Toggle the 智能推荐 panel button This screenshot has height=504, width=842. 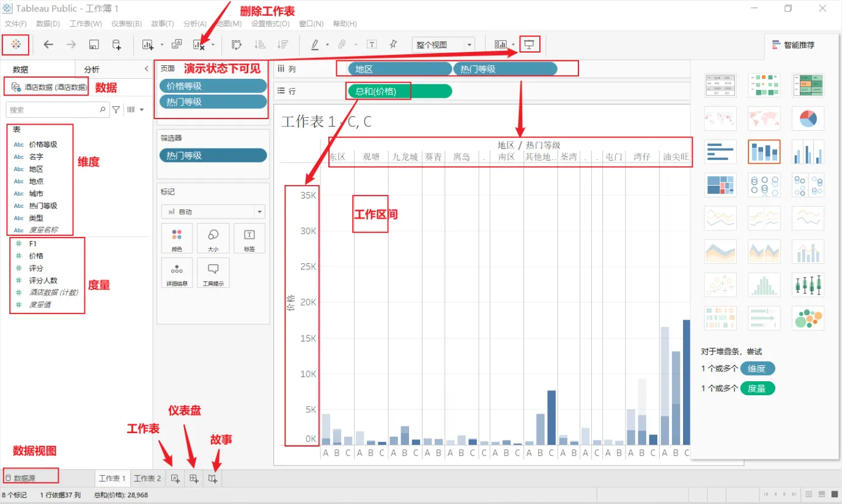click(793, 45)
